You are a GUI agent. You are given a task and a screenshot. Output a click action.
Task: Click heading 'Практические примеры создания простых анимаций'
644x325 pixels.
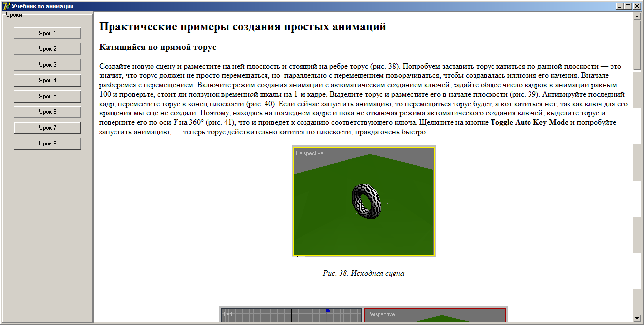pyautogui.click(x=243, y=27)
